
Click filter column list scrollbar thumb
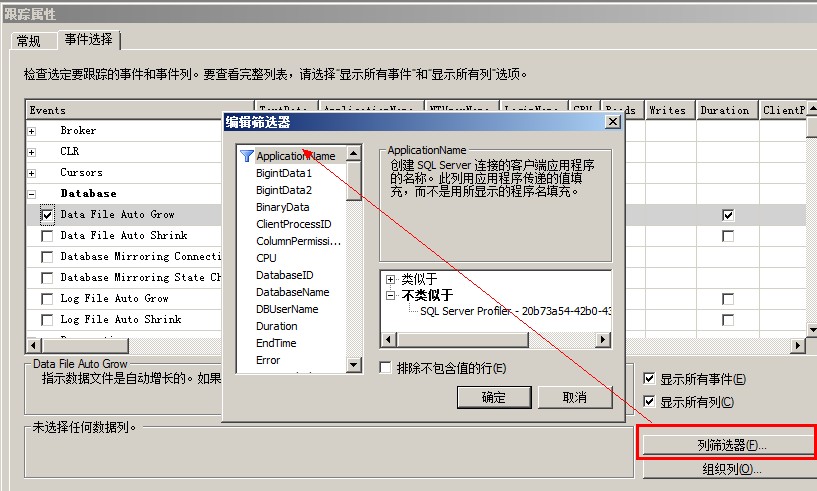click(354, 180)
